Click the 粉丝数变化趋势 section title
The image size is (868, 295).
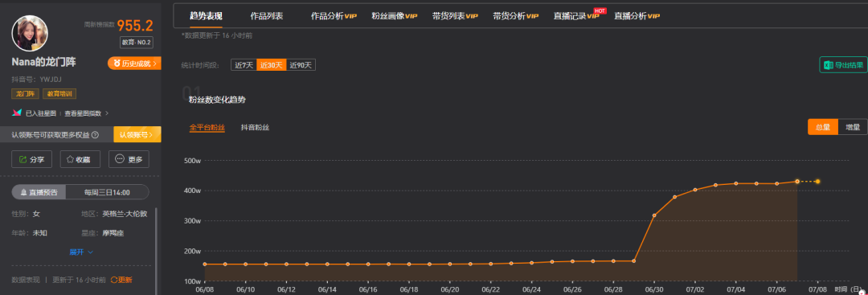(217, 100)
